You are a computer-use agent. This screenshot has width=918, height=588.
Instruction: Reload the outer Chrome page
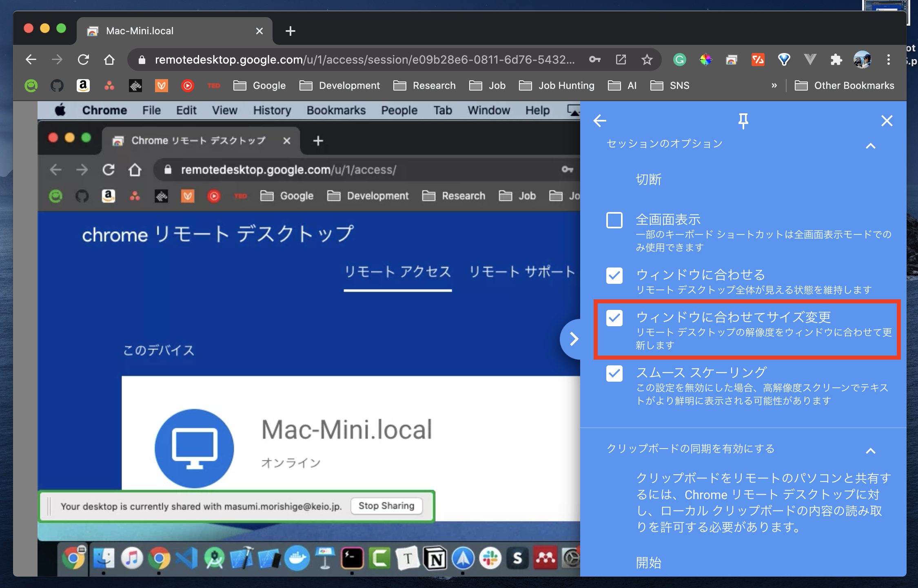[x=83, y=60]
